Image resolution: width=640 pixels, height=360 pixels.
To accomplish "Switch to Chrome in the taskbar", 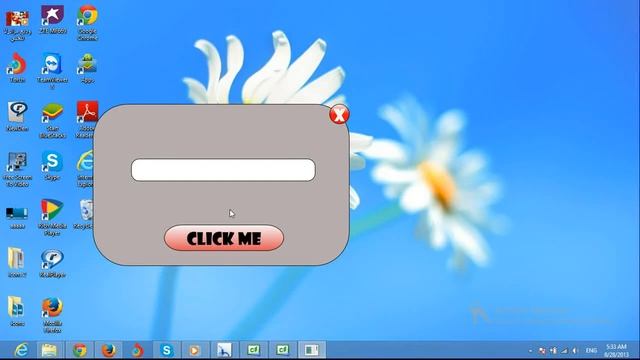I will (80, 350).
